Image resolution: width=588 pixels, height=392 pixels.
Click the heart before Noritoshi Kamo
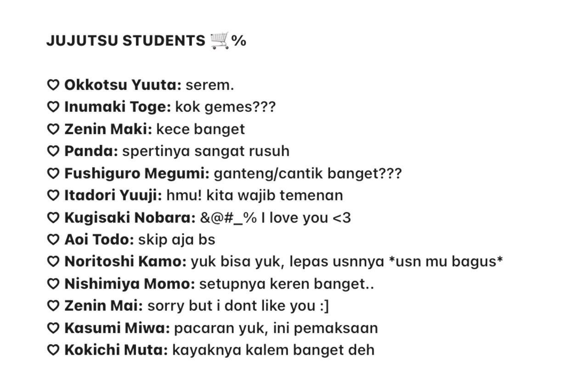(x=53, y=261)
